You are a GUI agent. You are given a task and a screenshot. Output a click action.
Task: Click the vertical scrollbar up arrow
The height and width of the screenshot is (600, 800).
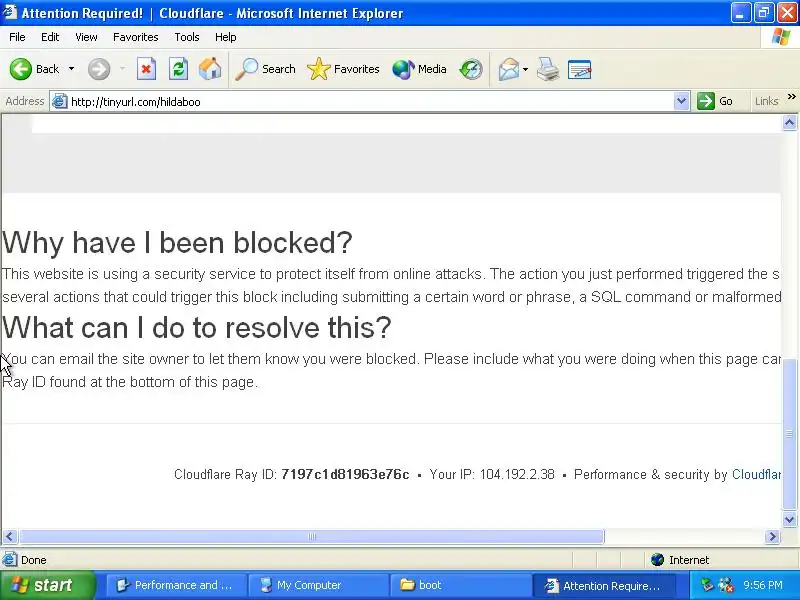(789, 122)
